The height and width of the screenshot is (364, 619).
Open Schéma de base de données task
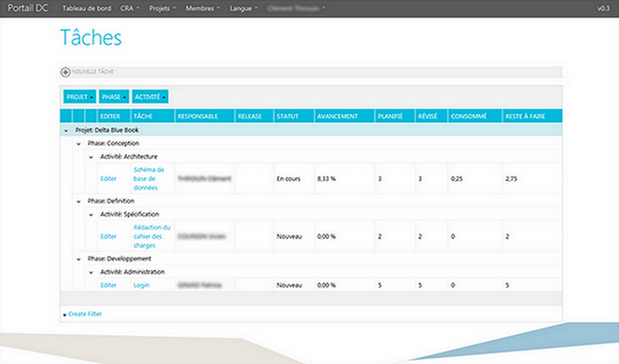coord(148,179)
